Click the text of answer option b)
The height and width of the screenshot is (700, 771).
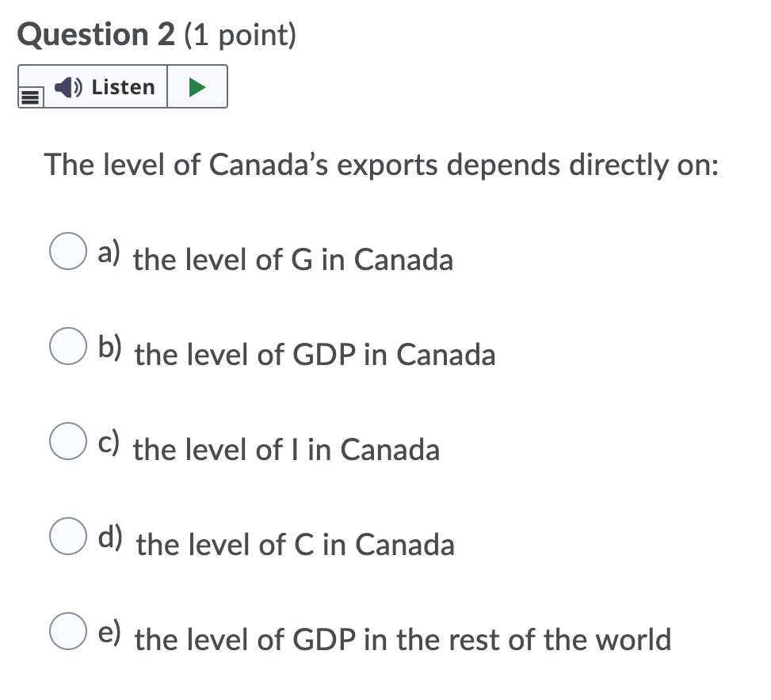[315, 355]
